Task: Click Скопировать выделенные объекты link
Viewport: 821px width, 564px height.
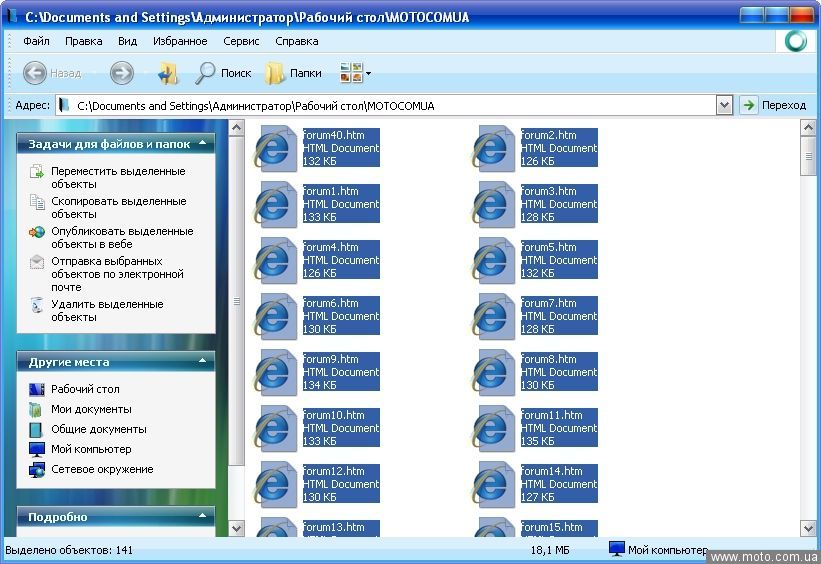Action: pos(118,207)
